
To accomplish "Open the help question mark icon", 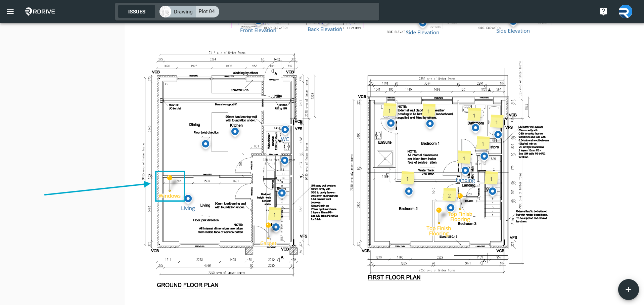I will pos(603,11).
